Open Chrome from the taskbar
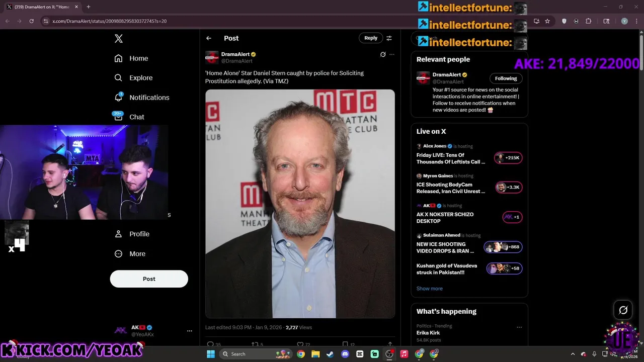644x362 pixels. pyautogui.click(x=301, y=354)
